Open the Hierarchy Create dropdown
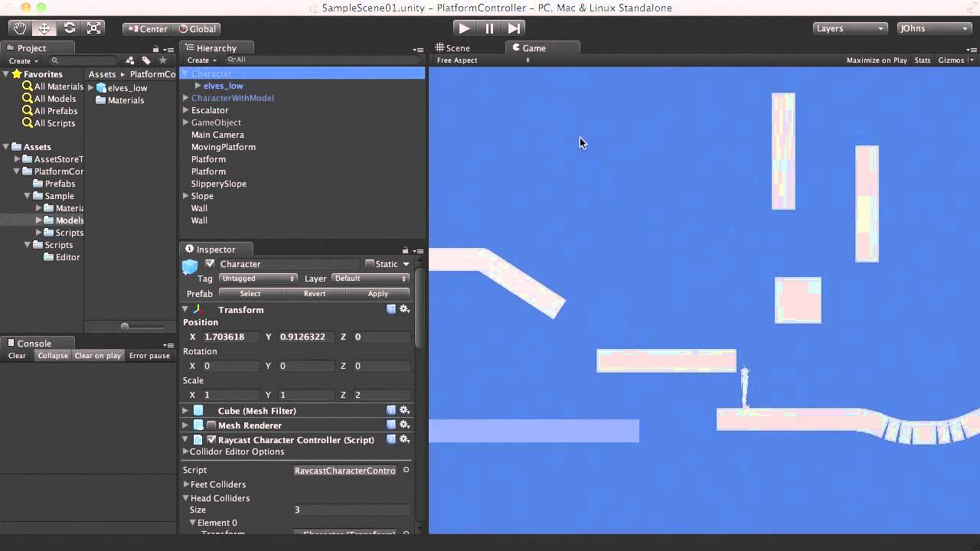This screenshot has width=980, height=551. click(x=201, y=60)
